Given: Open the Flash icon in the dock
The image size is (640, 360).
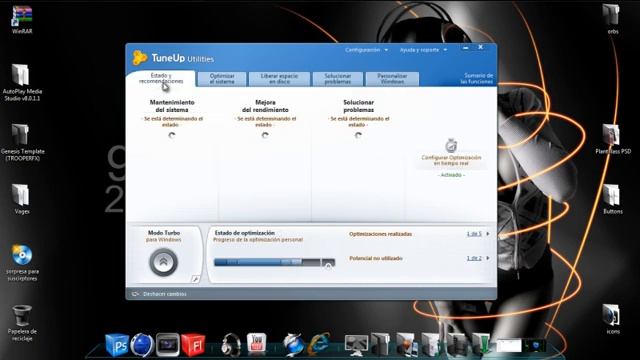Looking at the screenshot, I should tap(193, 345).
